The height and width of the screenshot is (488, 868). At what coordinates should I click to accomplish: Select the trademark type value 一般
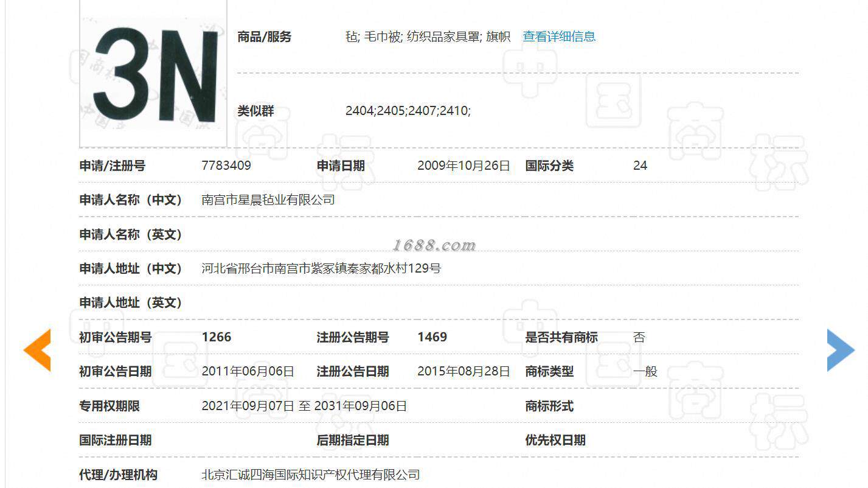[x=645, y=371]
